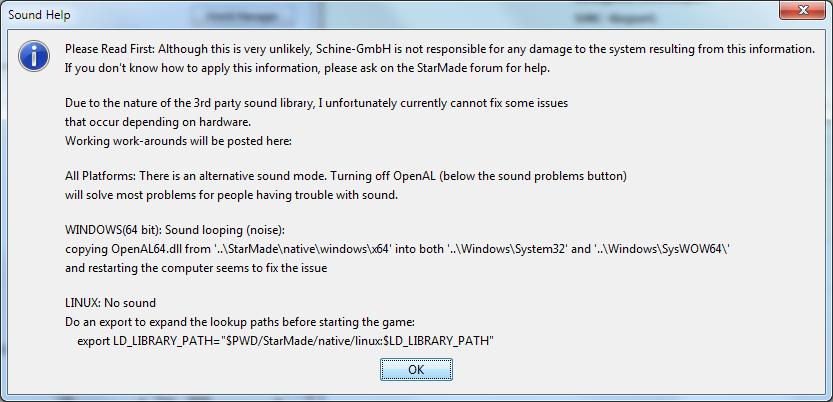The width and height of the screenshot is (833, 402).
Task: Click 'will solve most problems' text line
Action: point(232,195)
